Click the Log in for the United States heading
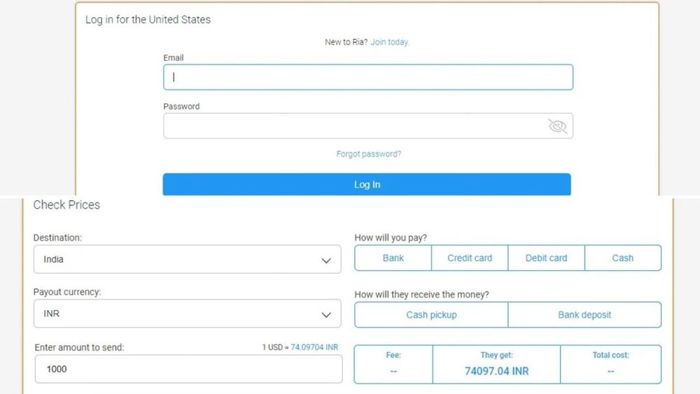This screenshot has width=700, height=394. click(148, 20)
